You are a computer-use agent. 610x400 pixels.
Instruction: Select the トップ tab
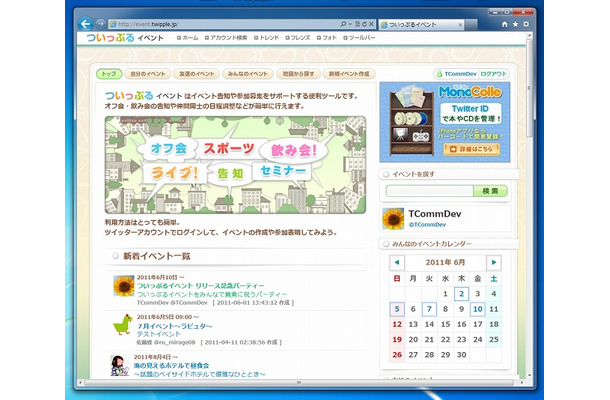pos(109,74)
